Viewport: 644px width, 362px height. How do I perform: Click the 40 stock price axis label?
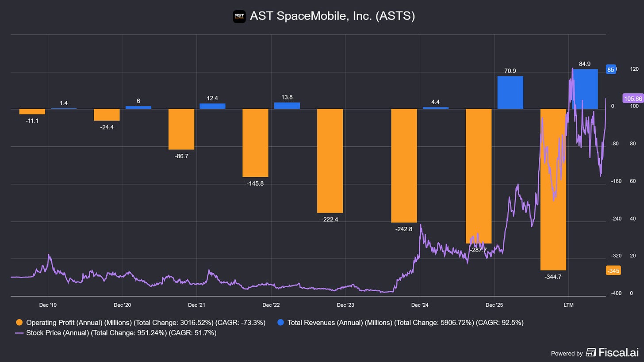click(632, 219)
